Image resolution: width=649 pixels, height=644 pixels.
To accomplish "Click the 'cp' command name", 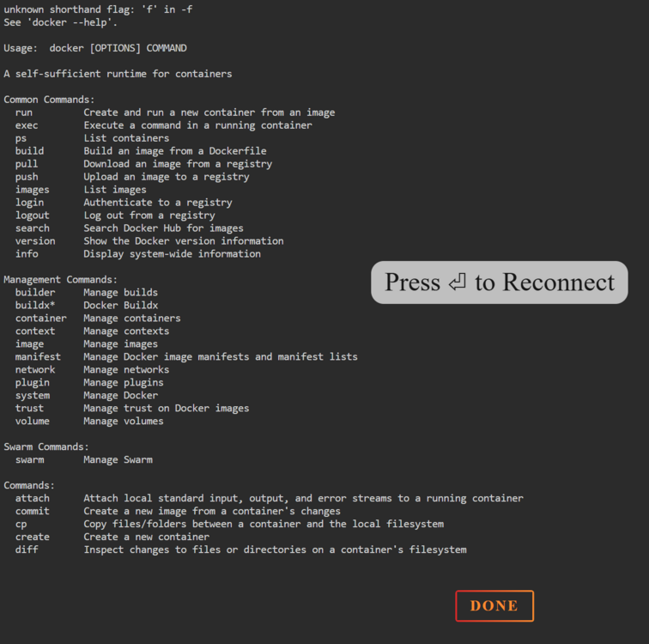I will (x=21, y=524).
